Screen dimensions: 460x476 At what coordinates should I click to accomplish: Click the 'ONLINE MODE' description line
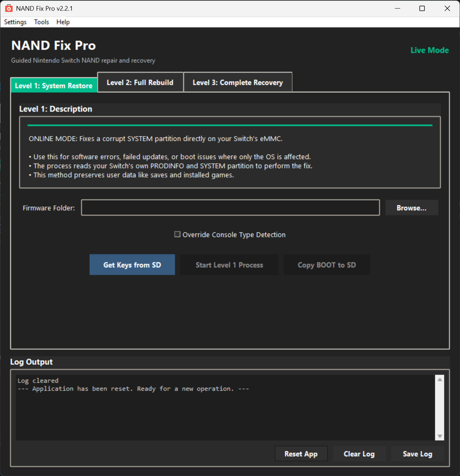click(156, 139)
